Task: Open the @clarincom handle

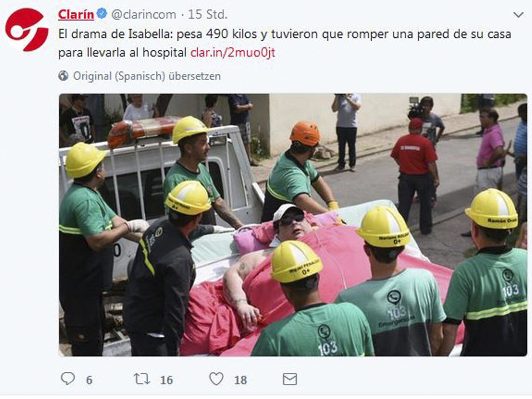Action: tap(144, 15)
